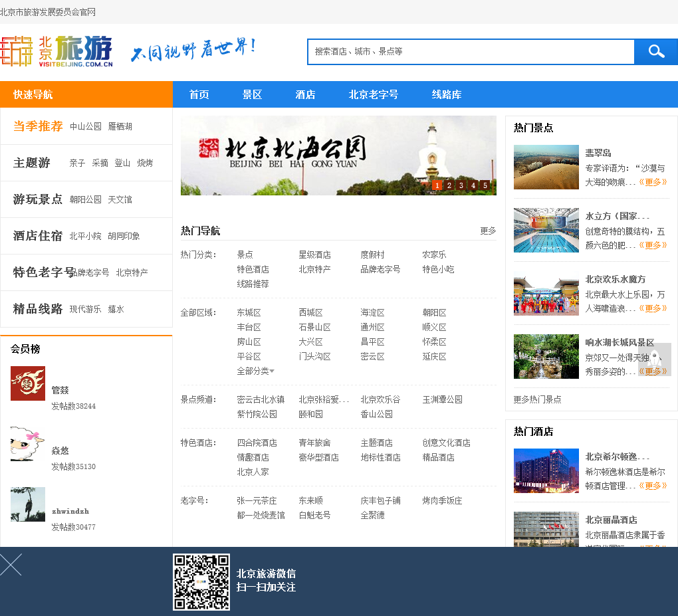Open the 北京老字号 navigation tab
678x616 pixels.
pyautogui.click(x=374, y=94)
